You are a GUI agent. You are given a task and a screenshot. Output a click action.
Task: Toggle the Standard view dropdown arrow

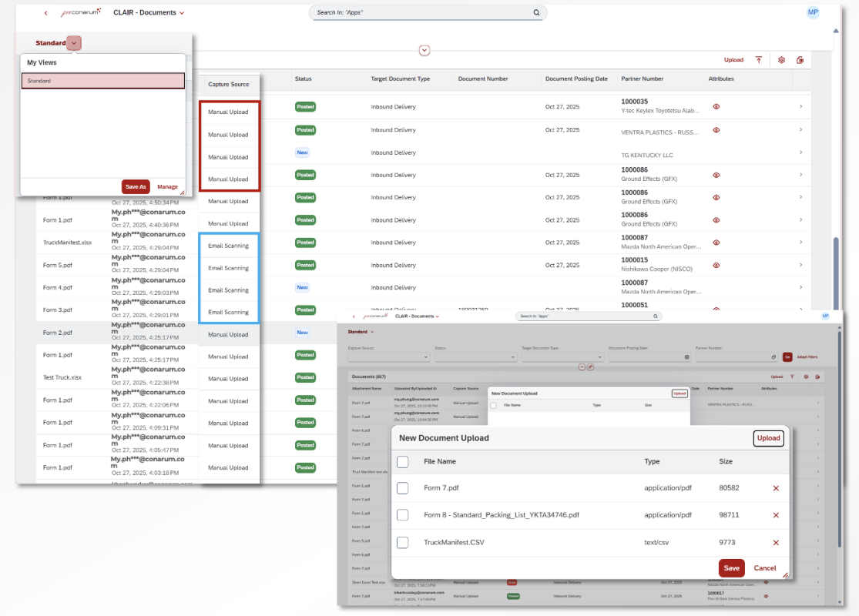tap(74, 43)
